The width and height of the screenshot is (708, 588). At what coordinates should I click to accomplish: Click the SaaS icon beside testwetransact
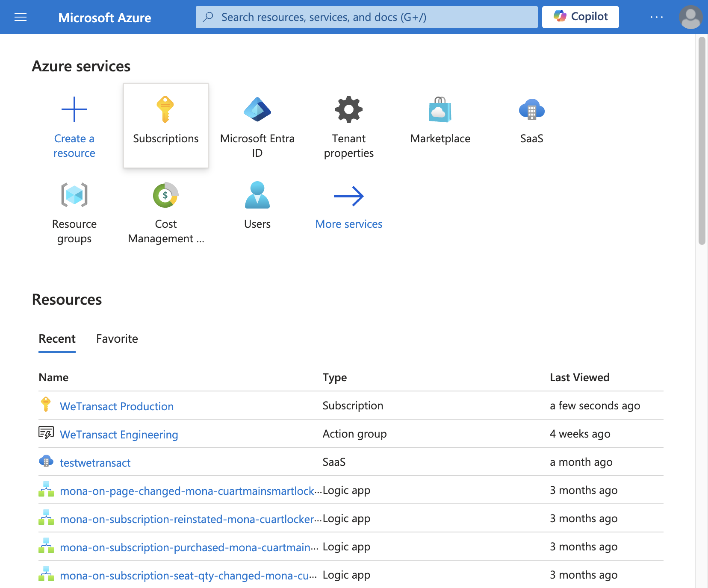(46, 461)
